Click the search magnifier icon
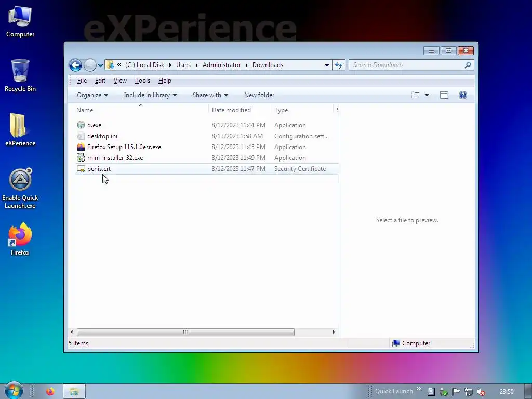This screenshot has width=532, height=399. 468,65
